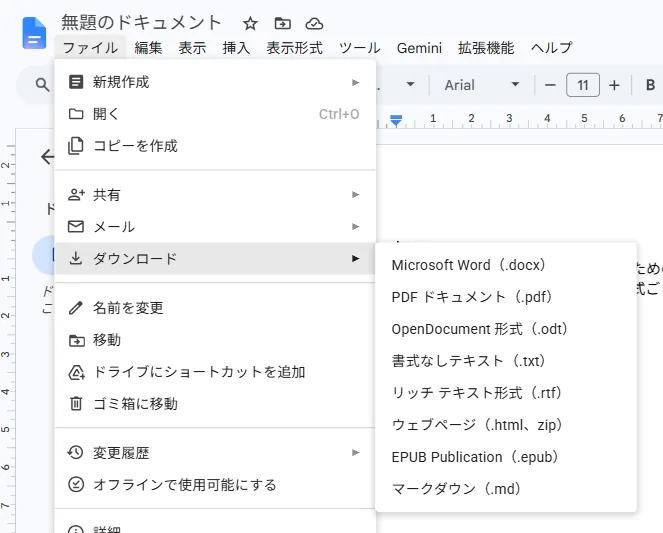Select 開く menu entry
663x533 pixels.
[215, 114]
